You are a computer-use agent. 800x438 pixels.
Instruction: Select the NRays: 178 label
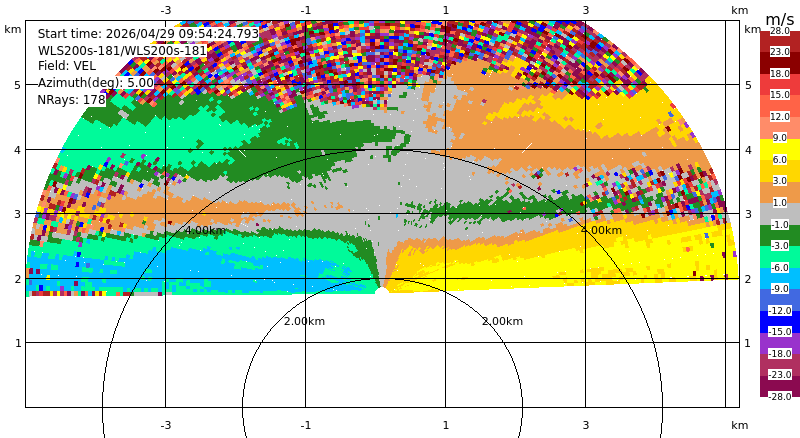click(x=71, y=100)
